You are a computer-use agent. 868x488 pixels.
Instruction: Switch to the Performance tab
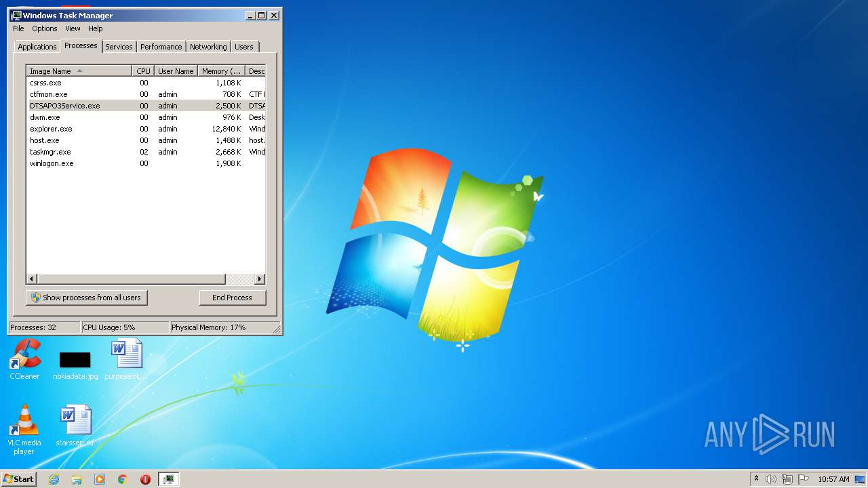[x=161, y=47]
